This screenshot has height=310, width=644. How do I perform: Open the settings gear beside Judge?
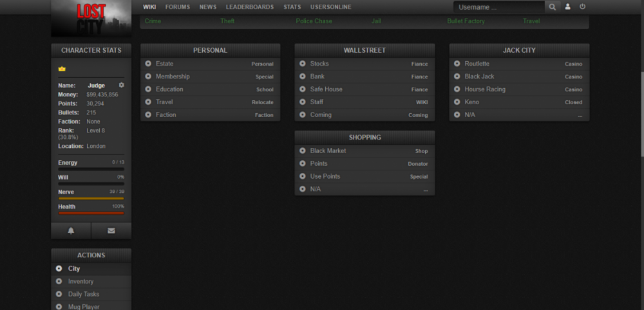[122, 85]
